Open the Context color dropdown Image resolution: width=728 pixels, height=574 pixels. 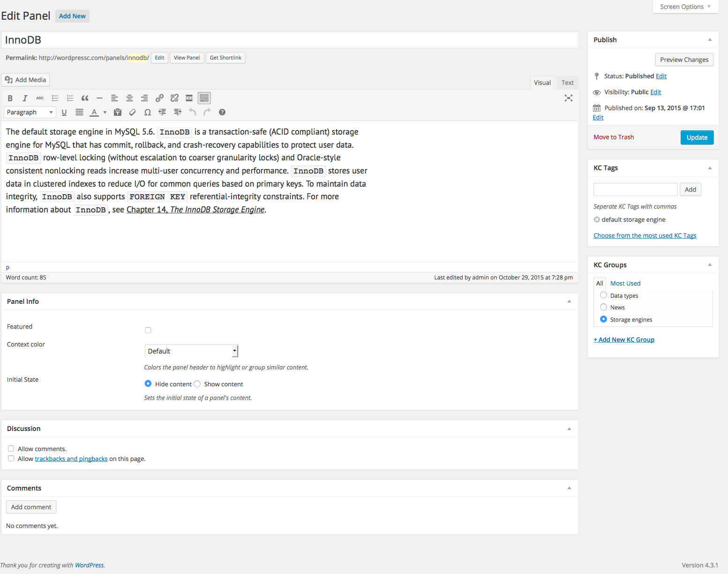(x=191, y=351)
